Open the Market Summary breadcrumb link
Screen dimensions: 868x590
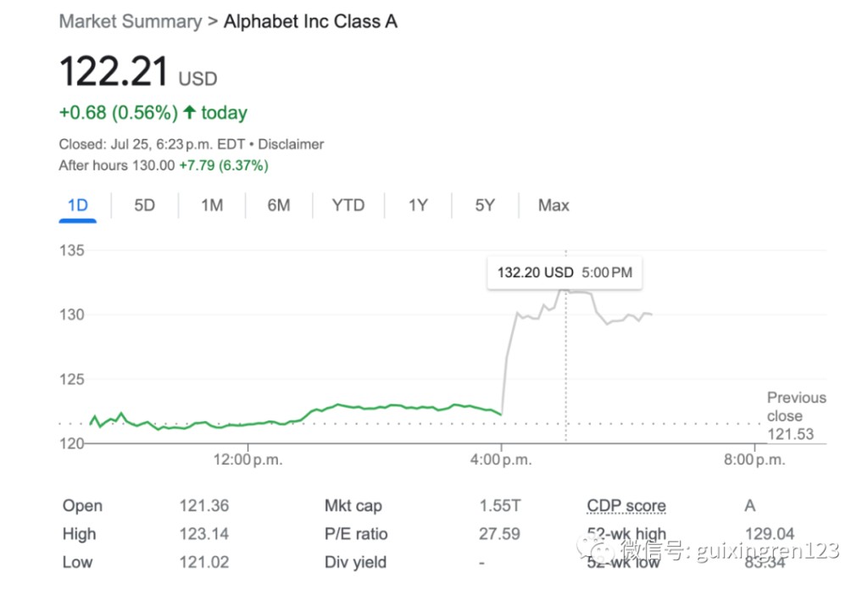click(x=131, y=21)
